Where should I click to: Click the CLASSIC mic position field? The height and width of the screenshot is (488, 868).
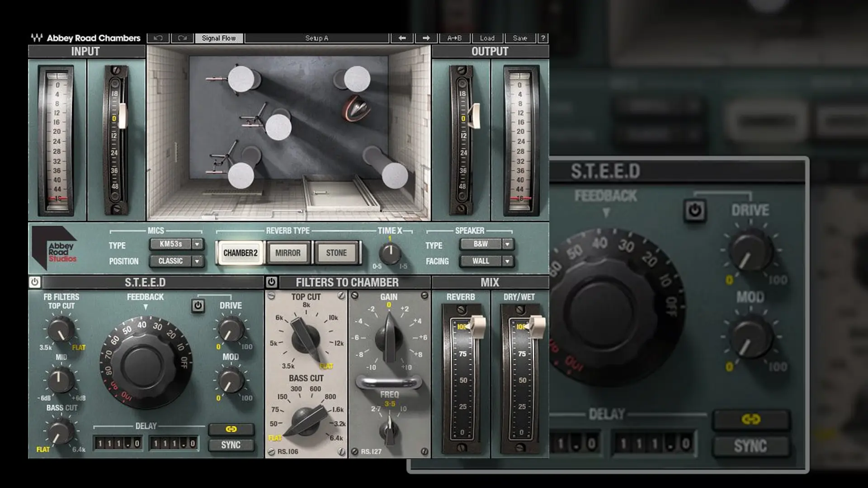pyautogui.click(x=171, y=261)
